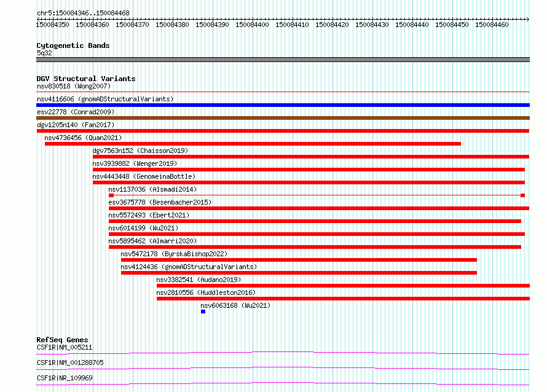Open nsv6063168 (Wu2021) label
547x392 pixels.
click(235, 305)
